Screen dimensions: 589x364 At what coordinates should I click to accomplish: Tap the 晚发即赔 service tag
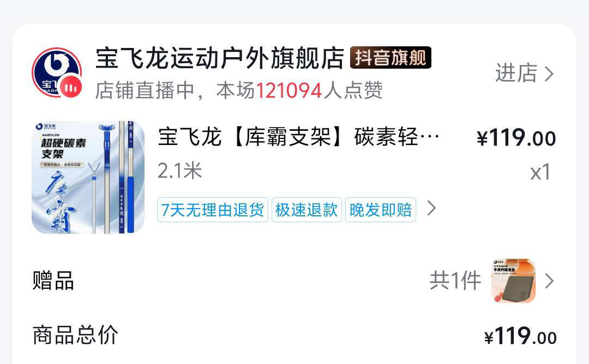[x=381, y=210]
